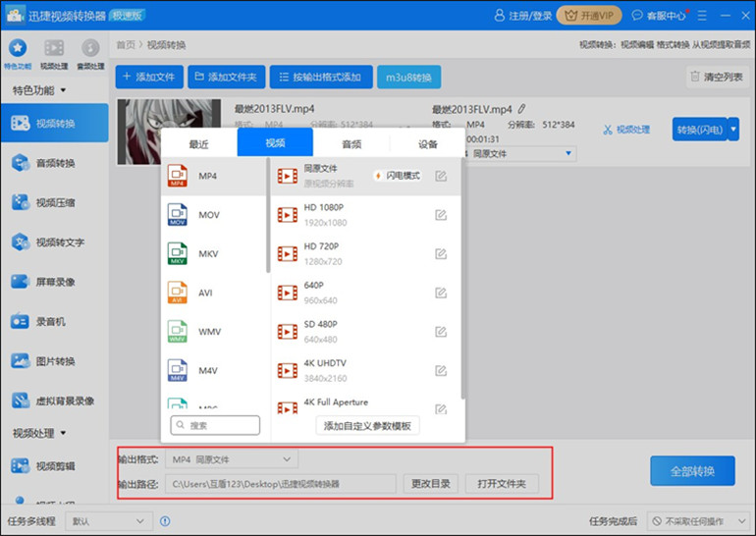Click the 全部转换 button
The height and width of the screenshot is (536, 756).
coord(692,471)
